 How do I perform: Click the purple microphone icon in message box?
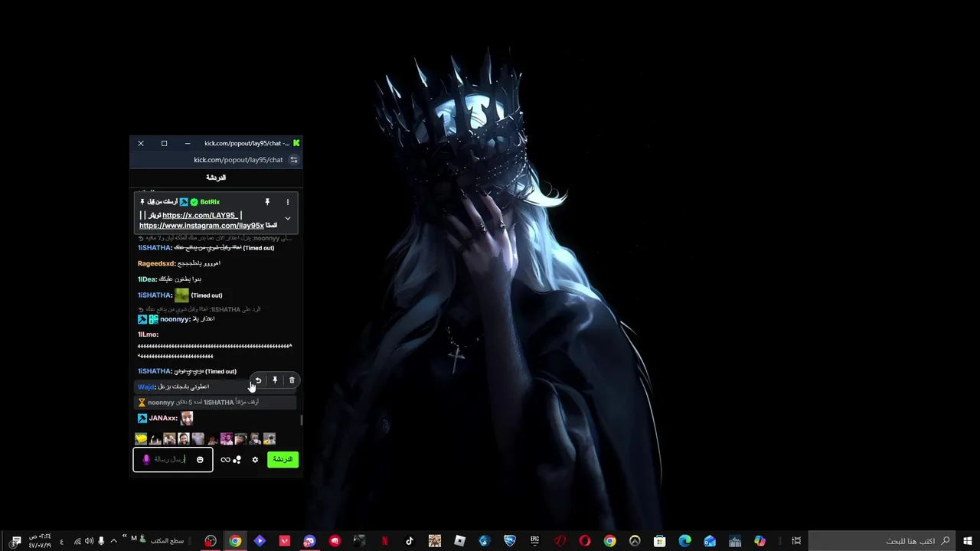click(146, 459)
